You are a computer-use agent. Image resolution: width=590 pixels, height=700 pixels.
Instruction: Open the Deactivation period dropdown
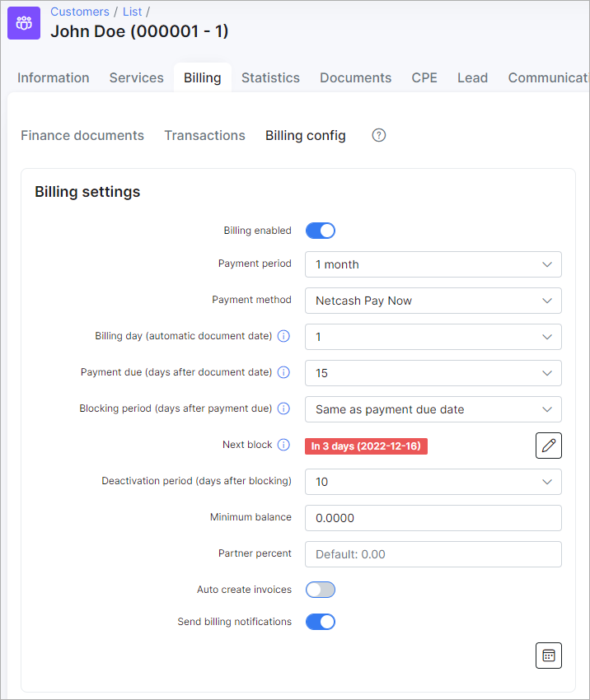(433, 482)
